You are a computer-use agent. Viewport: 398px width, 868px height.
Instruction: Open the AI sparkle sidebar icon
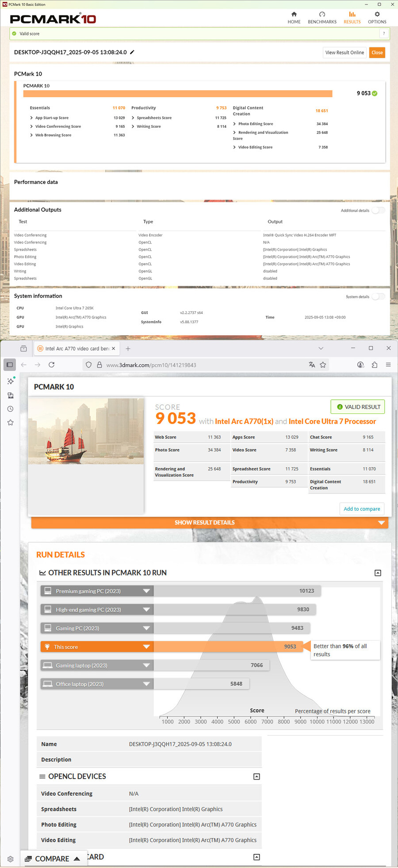(x=10, y=381)
